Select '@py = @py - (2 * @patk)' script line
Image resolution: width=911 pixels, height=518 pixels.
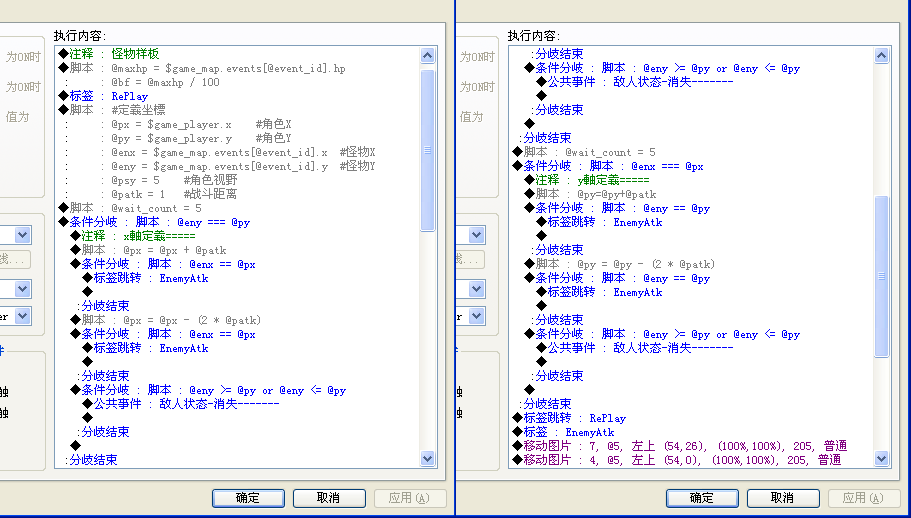point(619,264)
